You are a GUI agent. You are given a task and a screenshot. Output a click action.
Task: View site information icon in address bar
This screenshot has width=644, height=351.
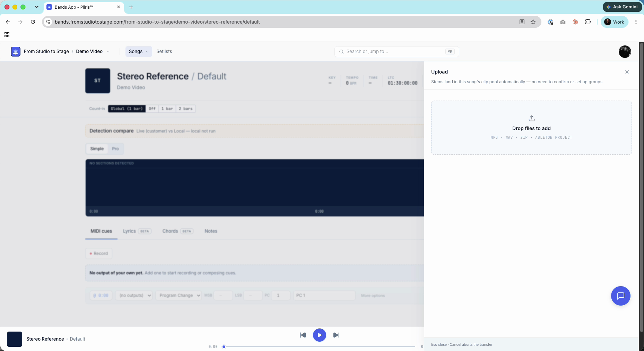[48, 22]
